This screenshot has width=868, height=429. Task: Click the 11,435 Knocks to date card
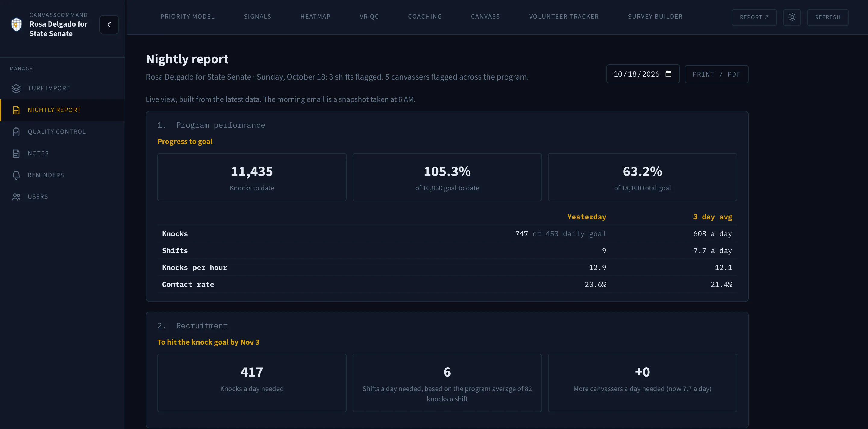point(252,177)
